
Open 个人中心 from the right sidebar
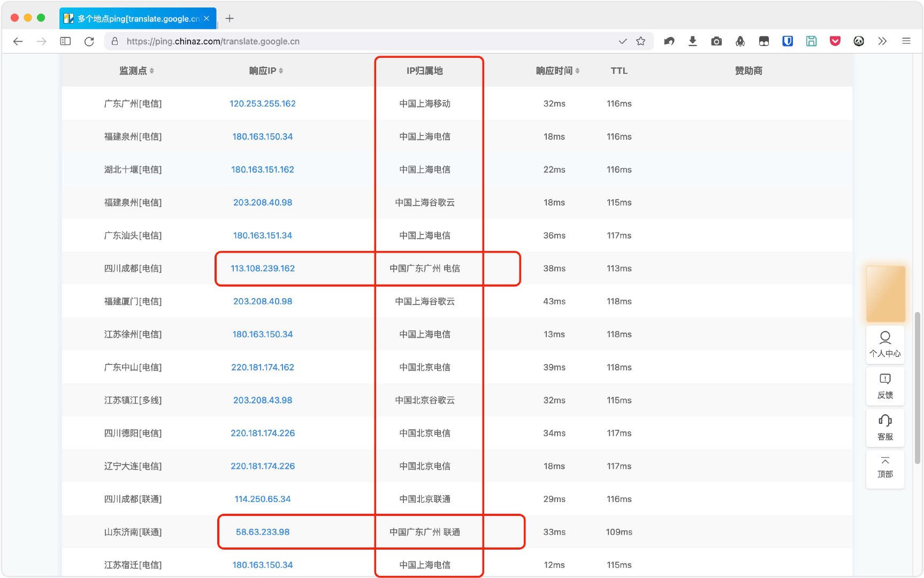[x=885, y=345]
